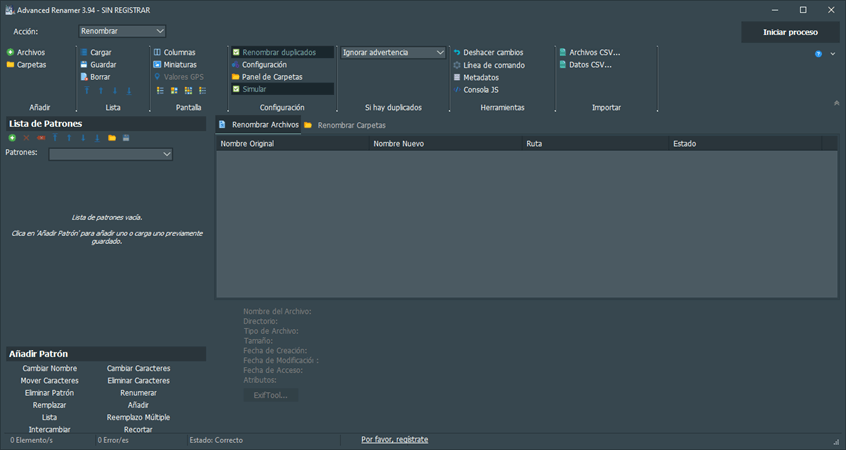846x450 pixels.
Task: Move item up in Lista group
Action: tap(101, 91)
